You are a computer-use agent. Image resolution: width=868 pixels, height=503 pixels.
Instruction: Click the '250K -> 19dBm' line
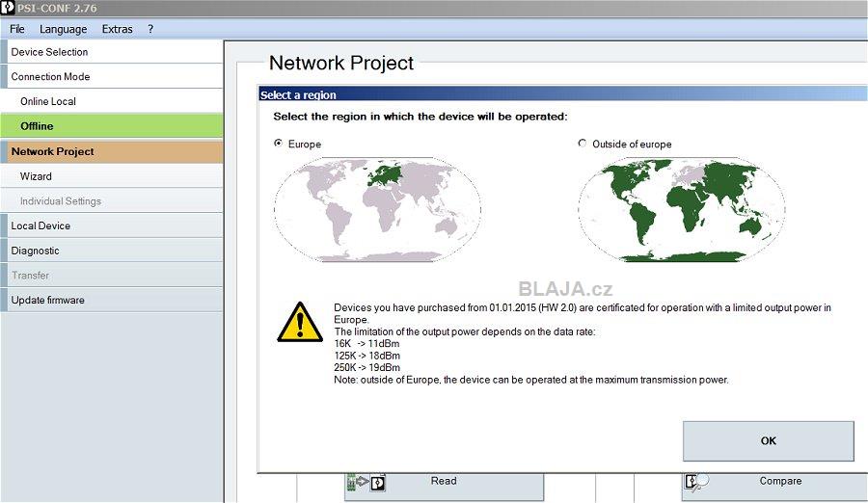point(367,367)
